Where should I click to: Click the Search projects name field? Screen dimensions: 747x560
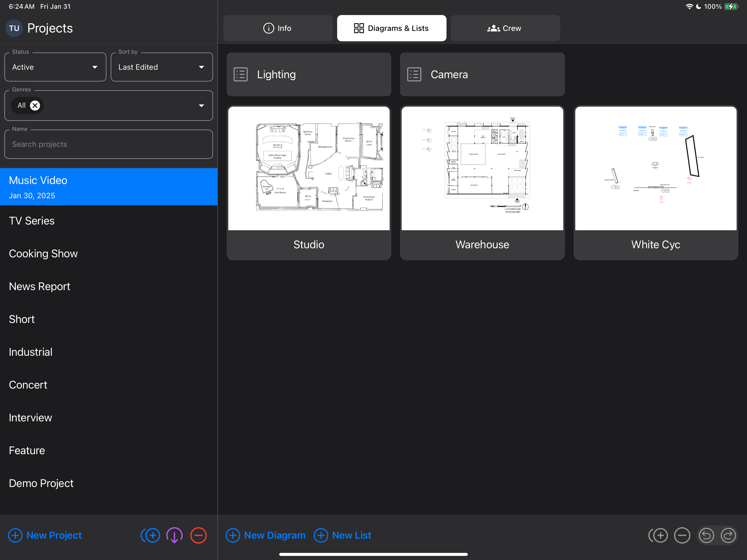tap(109, 144)
